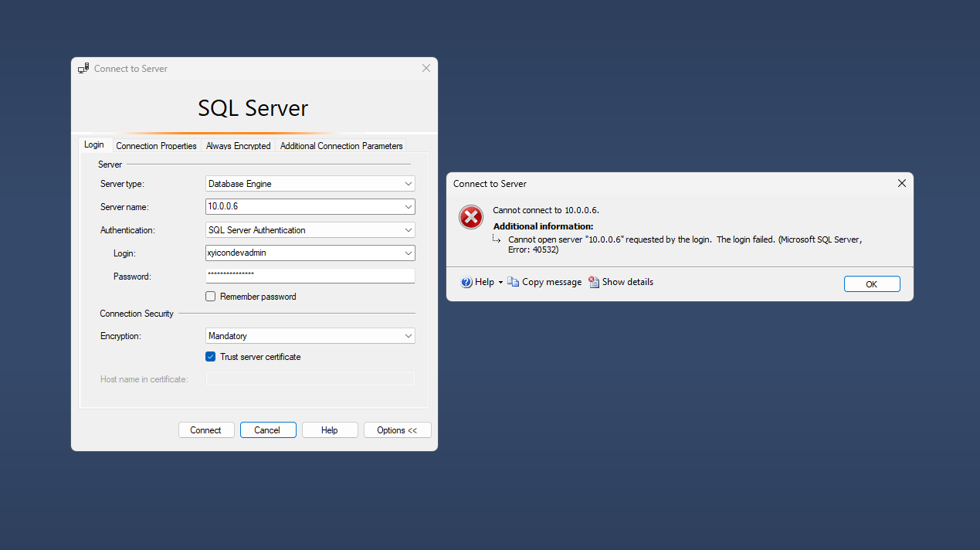Image resolution: width=980 pixels, height=550 pixels.
Task: Expand the Server name combo box
Action: [x=409, y=207]
